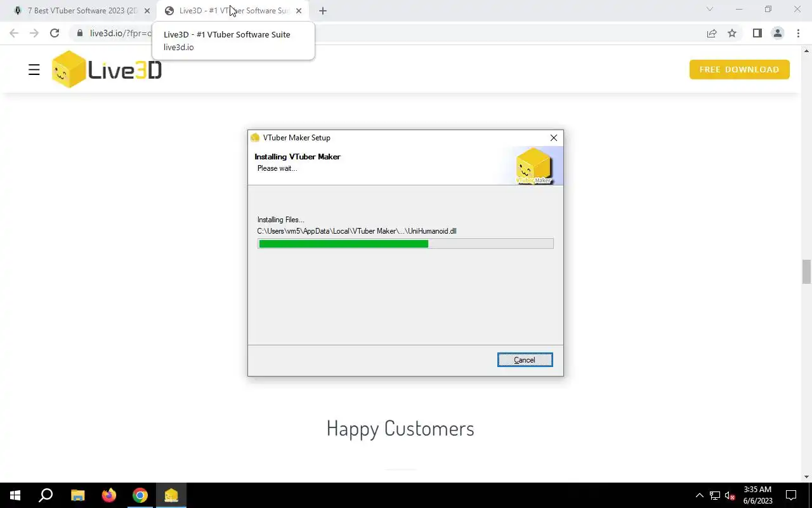
Task: Click the page vertical scrollbar thumb
Action: [807, 272]
